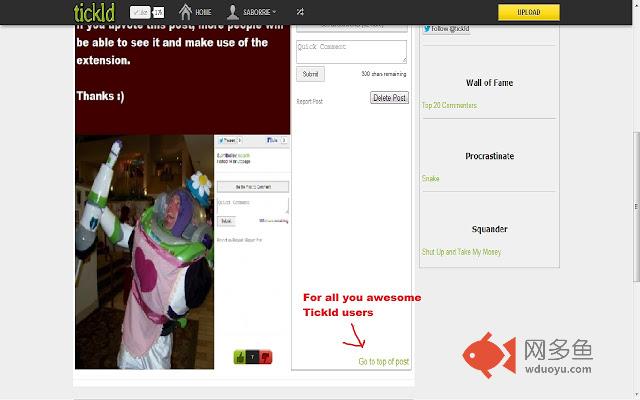Viewport: 640px width, 400px height.
Task: Click the like count beside header Like button
Action: click(158, 12)
